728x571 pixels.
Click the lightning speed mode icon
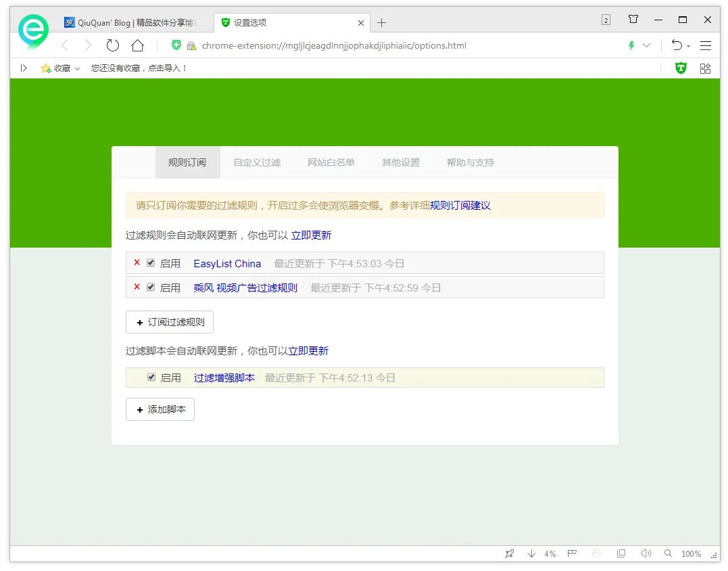[x=630, y=45]
